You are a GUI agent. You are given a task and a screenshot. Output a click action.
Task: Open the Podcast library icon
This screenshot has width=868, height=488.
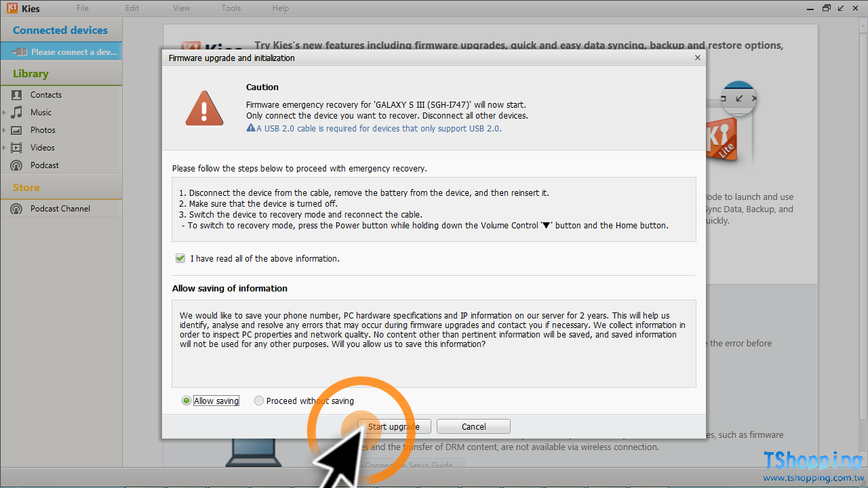16,165
